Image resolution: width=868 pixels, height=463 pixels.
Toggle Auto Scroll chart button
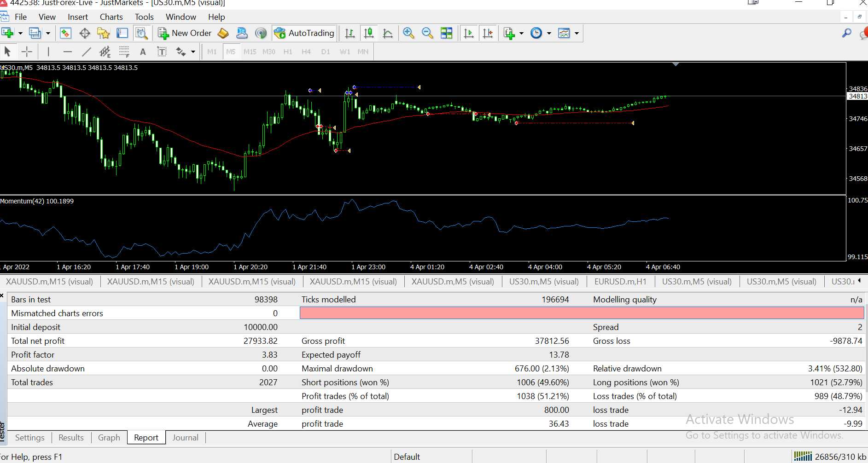point(469,33)
